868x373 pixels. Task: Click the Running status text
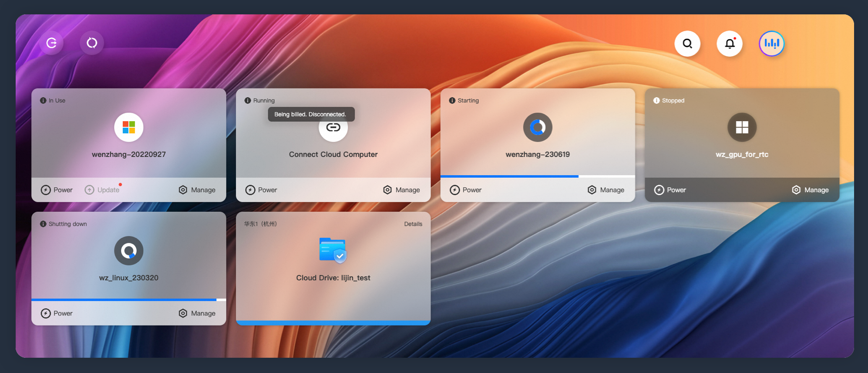pyautogui.click(x=264, y=101)
